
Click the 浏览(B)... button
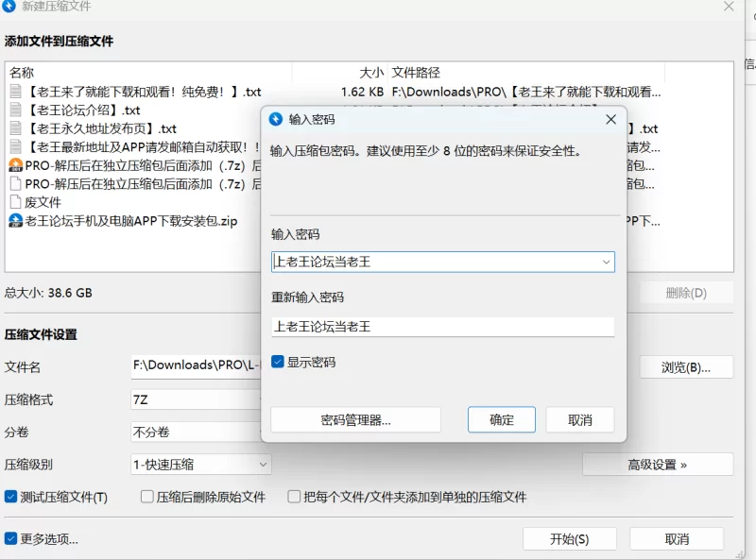click(686, 367)
